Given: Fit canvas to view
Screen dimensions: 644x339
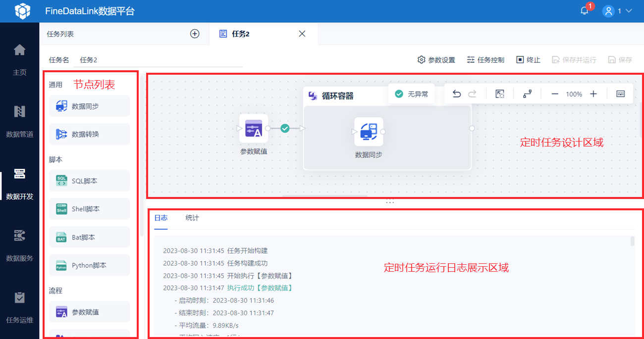Looking at the screenshot, I should click(500, 94).
